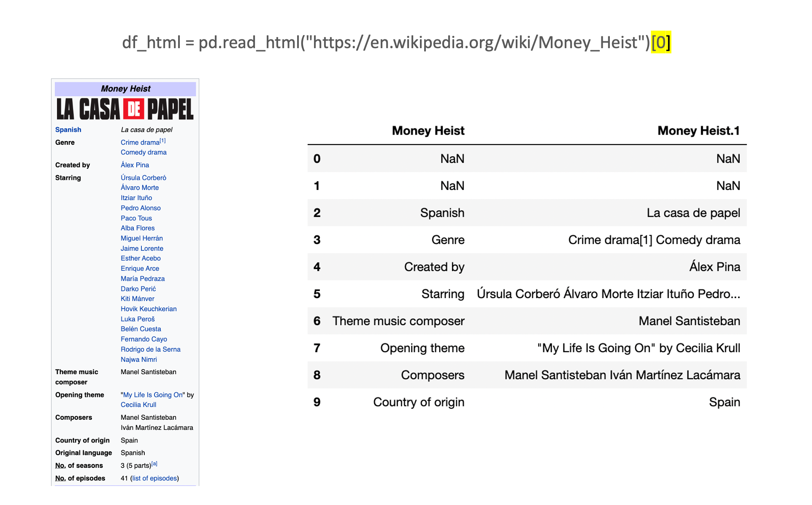812x505 pixels.
Task: Open María Pedraza cast link
Action: 143,279
